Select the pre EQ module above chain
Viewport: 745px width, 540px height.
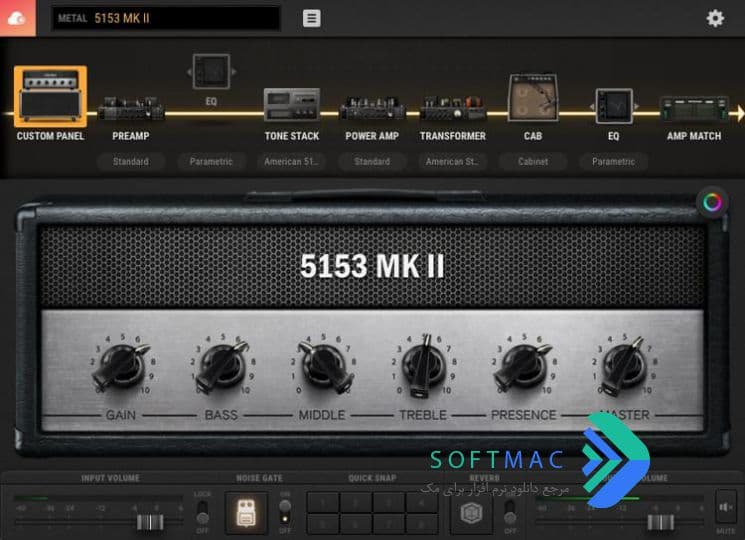tap(211, 72)
